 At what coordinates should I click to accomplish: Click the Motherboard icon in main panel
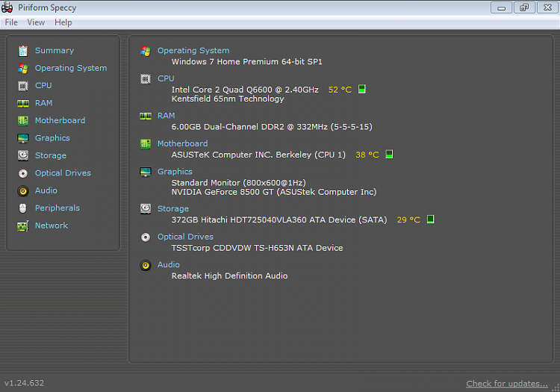tap(146, 144)
